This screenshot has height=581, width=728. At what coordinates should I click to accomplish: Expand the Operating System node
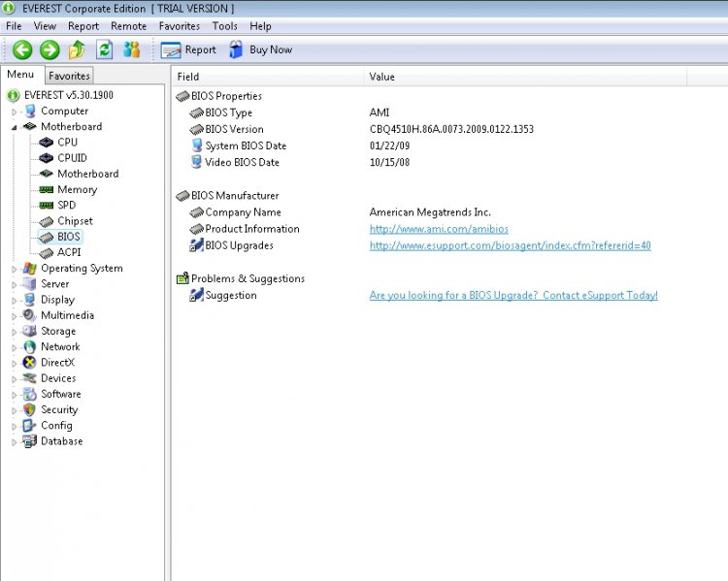coord(14,269)
